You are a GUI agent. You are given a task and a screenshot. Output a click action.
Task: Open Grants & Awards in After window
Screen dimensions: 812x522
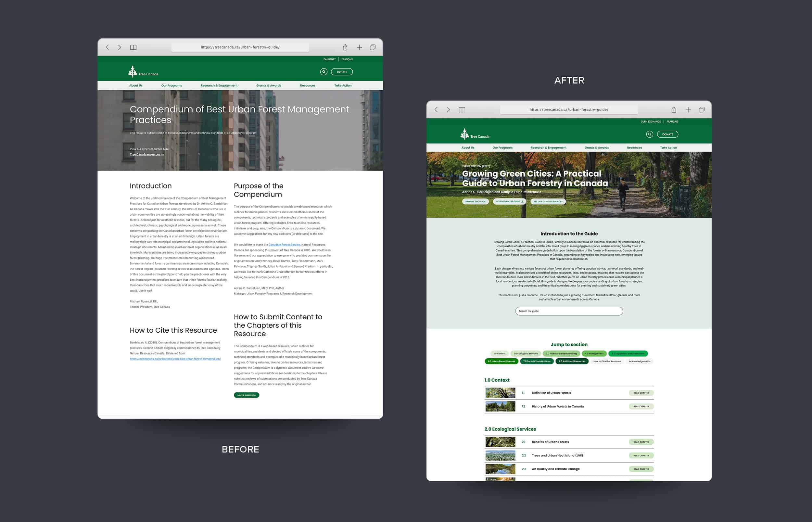point(597,148)
